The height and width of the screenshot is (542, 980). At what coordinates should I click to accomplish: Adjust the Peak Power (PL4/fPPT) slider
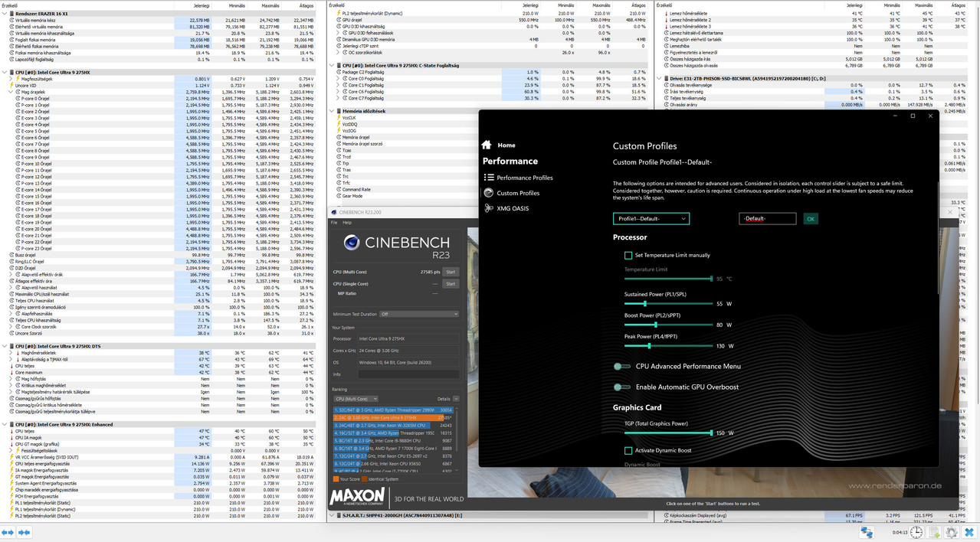tap(667, 346)
